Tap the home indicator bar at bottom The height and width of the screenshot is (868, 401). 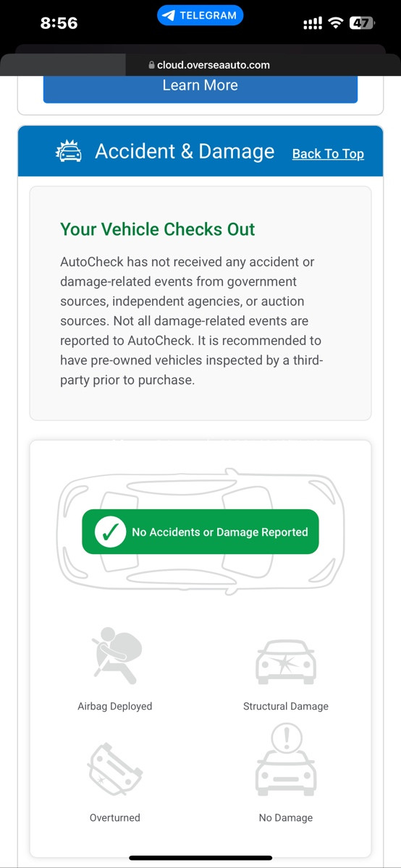coord(200,858)
